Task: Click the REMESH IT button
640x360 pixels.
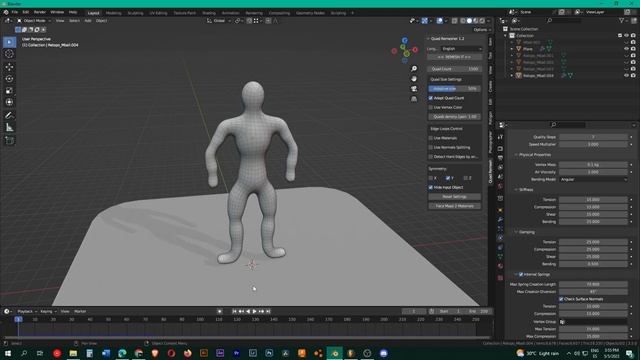Action: point(454,57)
